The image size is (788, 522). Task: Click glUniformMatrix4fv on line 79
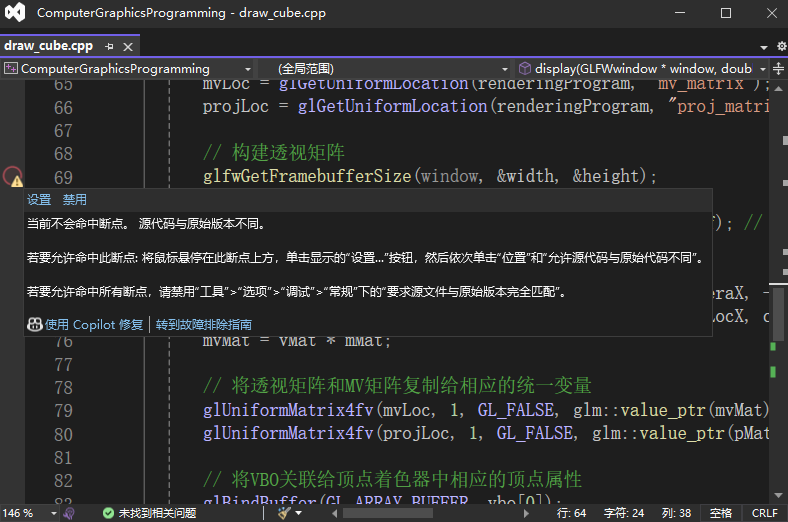288,410
